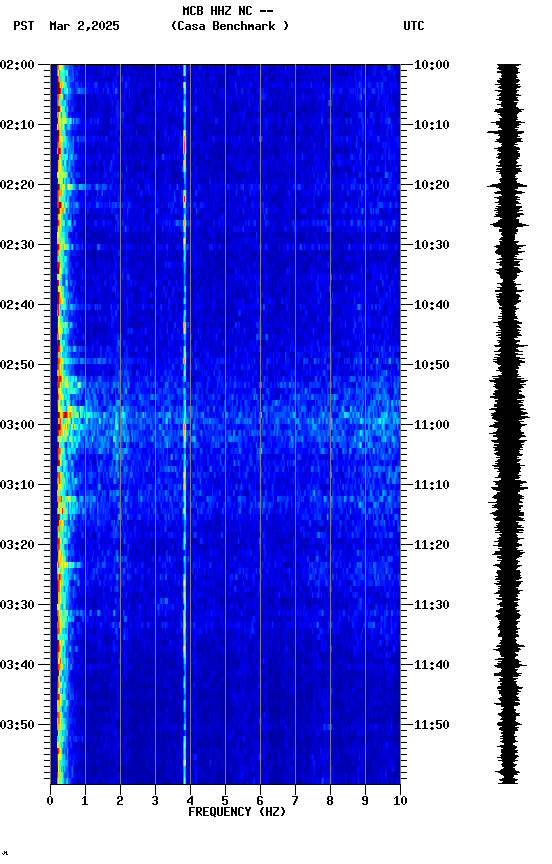The height and width of the screenshot is (864, 552).
Task: Click the bright 3.8 Hz spectral line
Action: click(185, 424)
